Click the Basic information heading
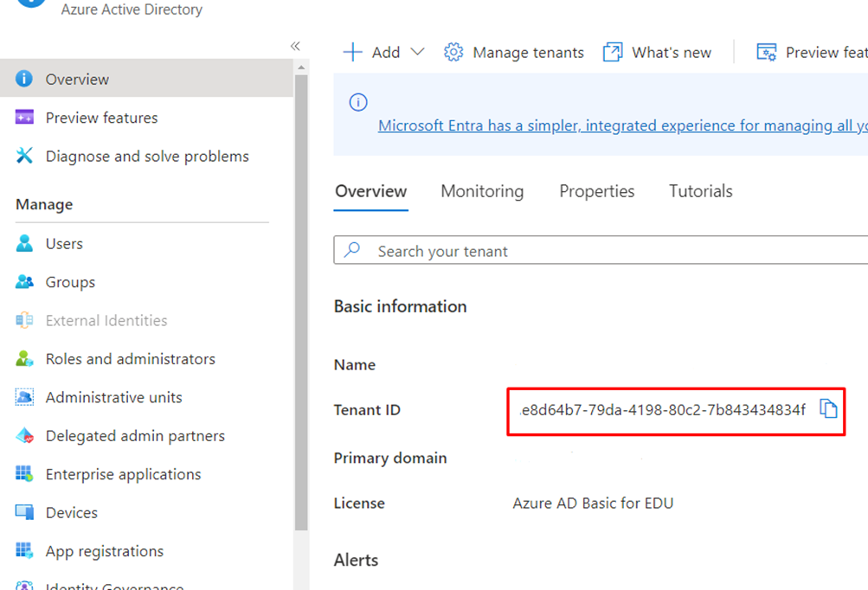Screen dimensions: 868x590 (400, 306)
